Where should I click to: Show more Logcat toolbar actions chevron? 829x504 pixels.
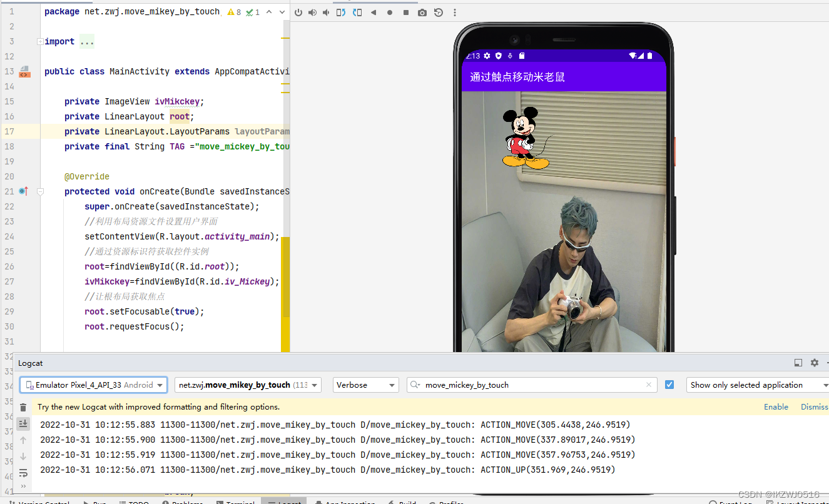pyautogui.click(x=23, y=486)
